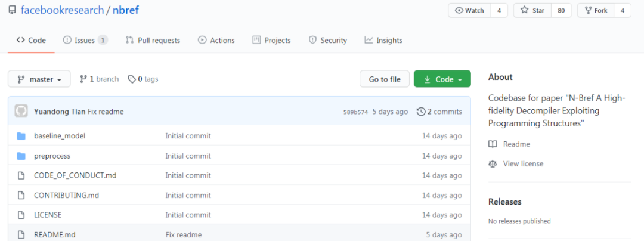This screenshot has width=644, height=241.
Task: Click the commits history clock icon
Action: coord(421,112)
